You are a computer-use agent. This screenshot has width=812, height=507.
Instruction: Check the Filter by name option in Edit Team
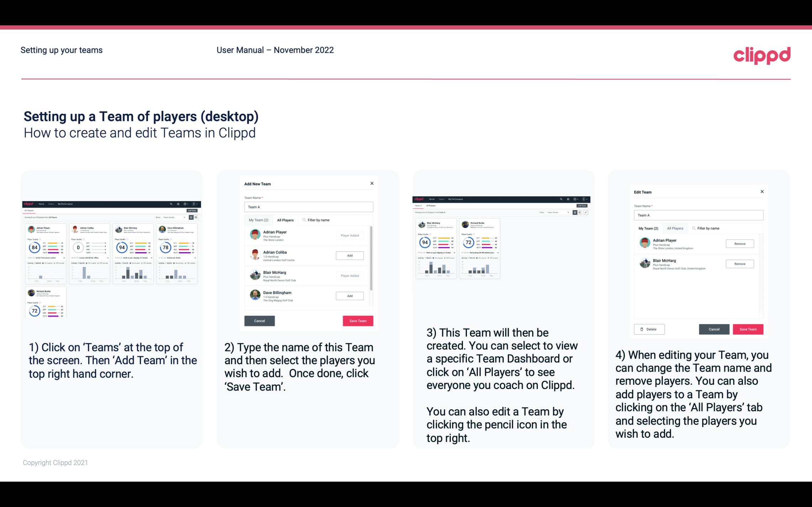(708, 228)
